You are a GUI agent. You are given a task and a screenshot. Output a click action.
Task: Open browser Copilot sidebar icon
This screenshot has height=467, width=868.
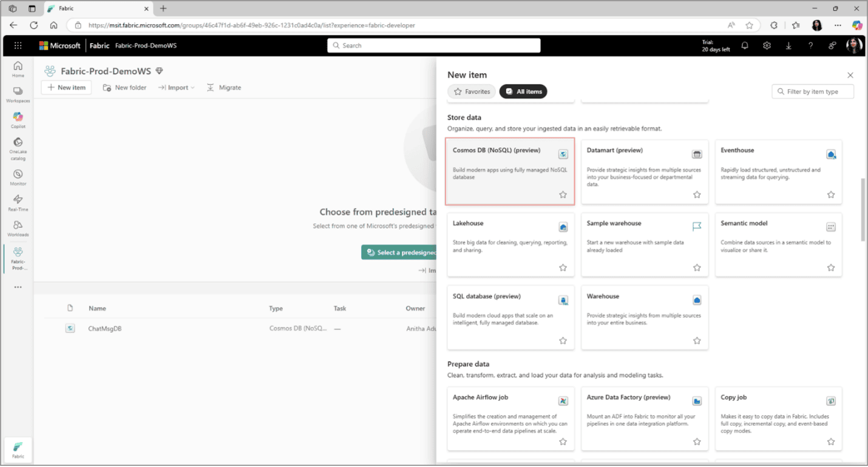(857, 25)
